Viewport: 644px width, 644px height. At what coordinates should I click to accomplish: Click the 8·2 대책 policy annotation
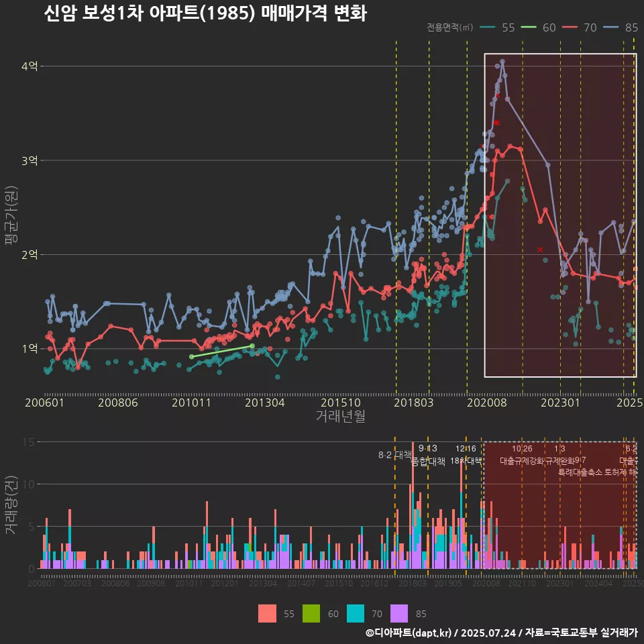[x=394, y=455]
